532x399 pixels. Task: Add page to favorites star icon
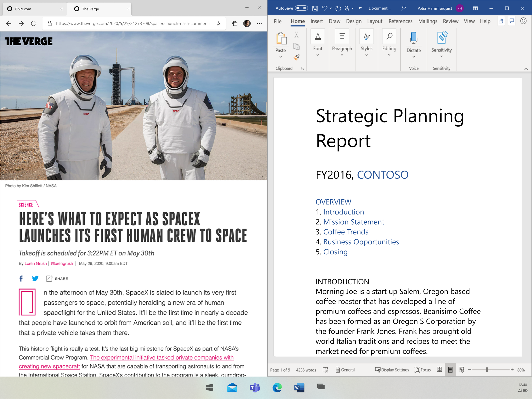coord(218,24)
